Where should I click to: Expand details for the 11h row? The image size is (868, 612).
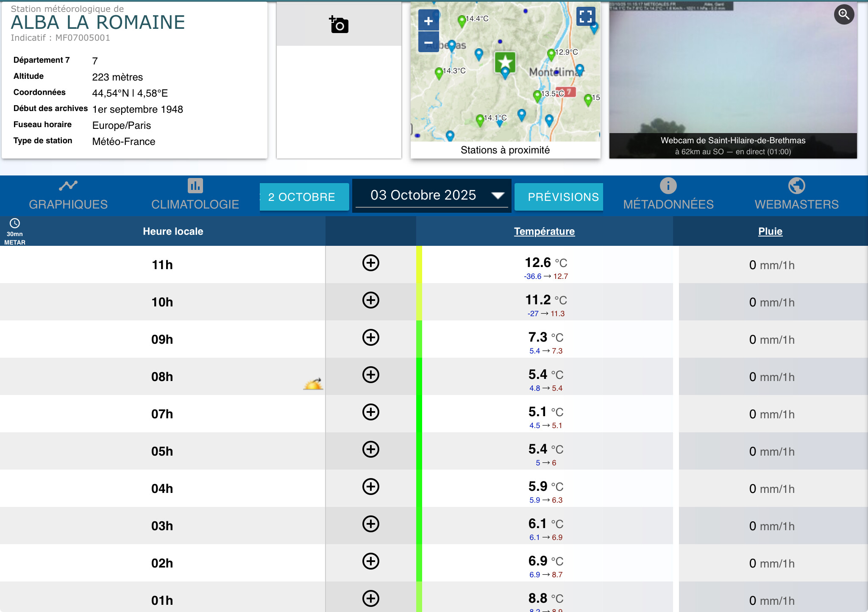370,263
